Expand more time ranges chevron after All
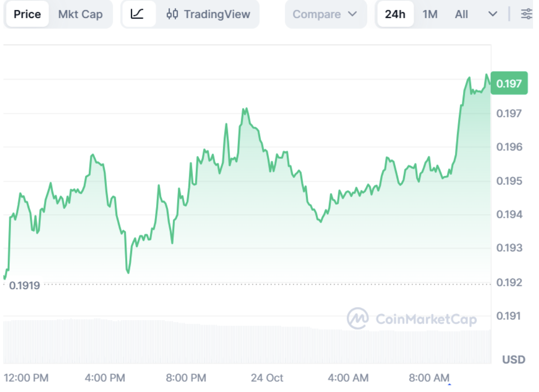Image resolution: width=539 pixels, height=392 pixels. [x=492, y=14]
